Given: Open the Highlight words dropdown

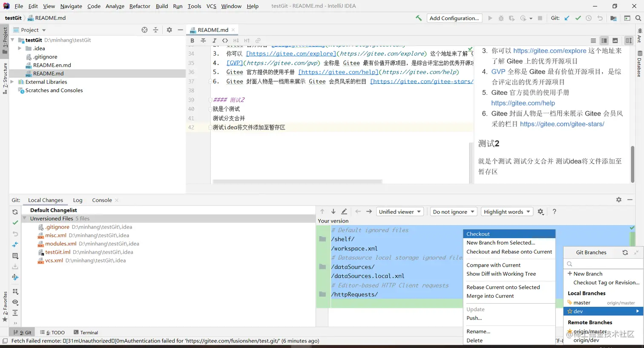Looking at the screenshot, I should coord(507,211).
